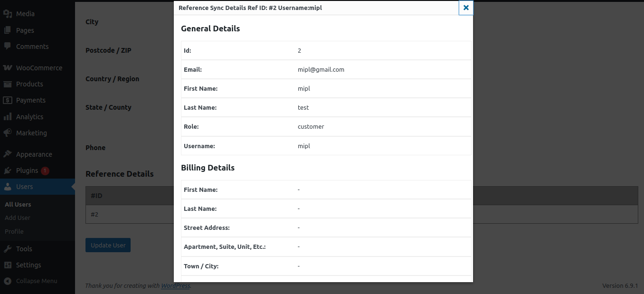Image resolution: width=644 pixels, height=294 pixels.
Task: Click the Products archive icon
Action: (x=8, y=84)
